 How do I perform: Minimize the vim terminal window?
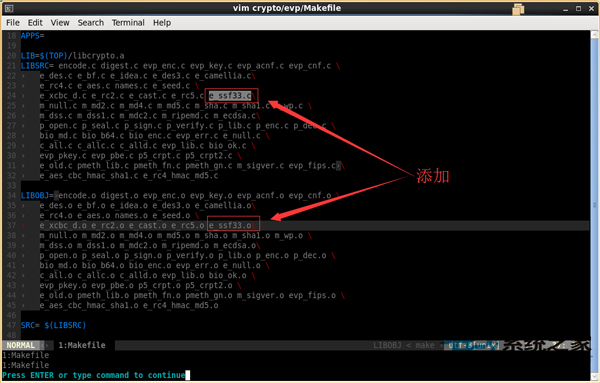tap(566, 8)
